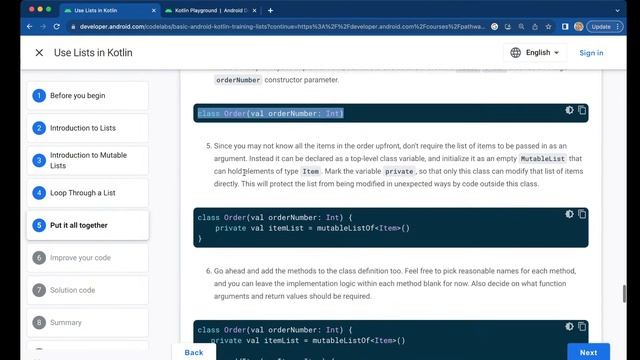
Task: Toggle theme on the bottom code block
Action: (x=569, y=327)
